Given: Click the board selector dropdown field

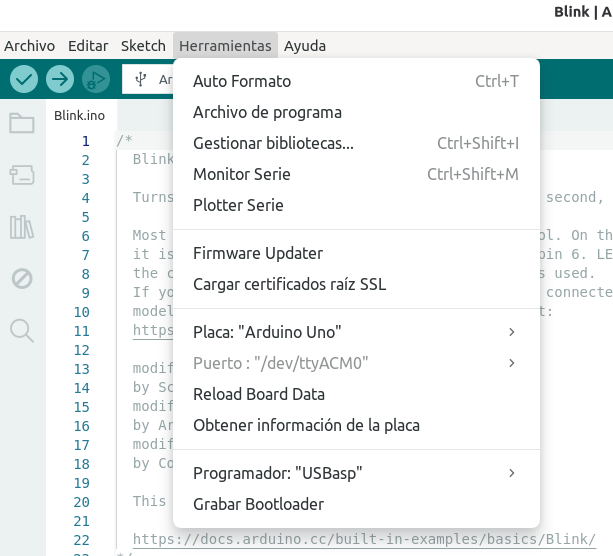Looking at the screenshot, I should (148, 79).
